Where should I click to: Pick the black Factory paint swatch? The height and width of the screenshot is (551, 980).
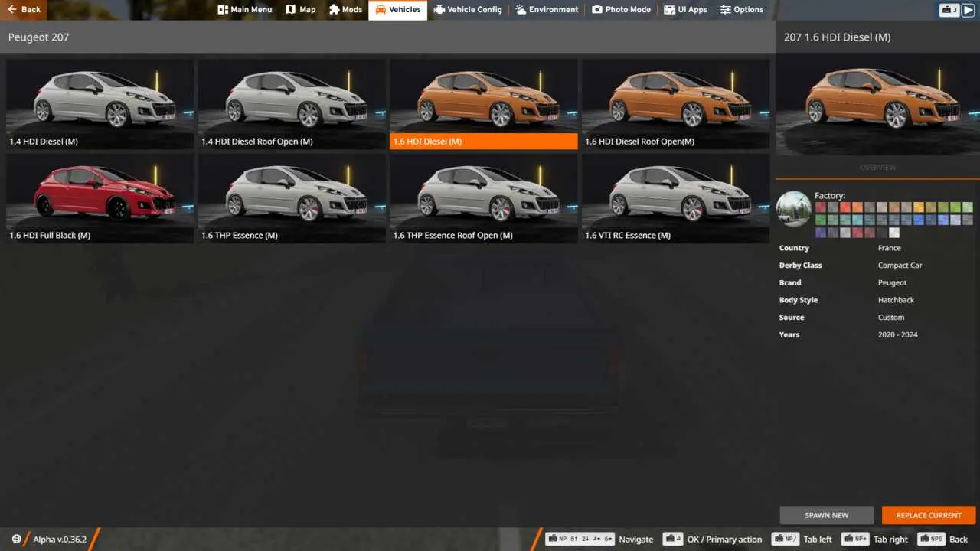882,233
